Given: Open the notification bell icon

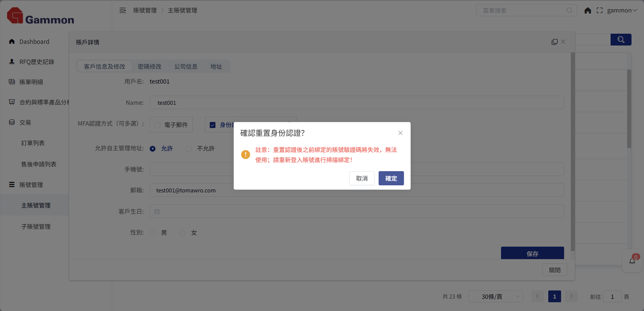Looking at the screenshot, I should [632, 261].
